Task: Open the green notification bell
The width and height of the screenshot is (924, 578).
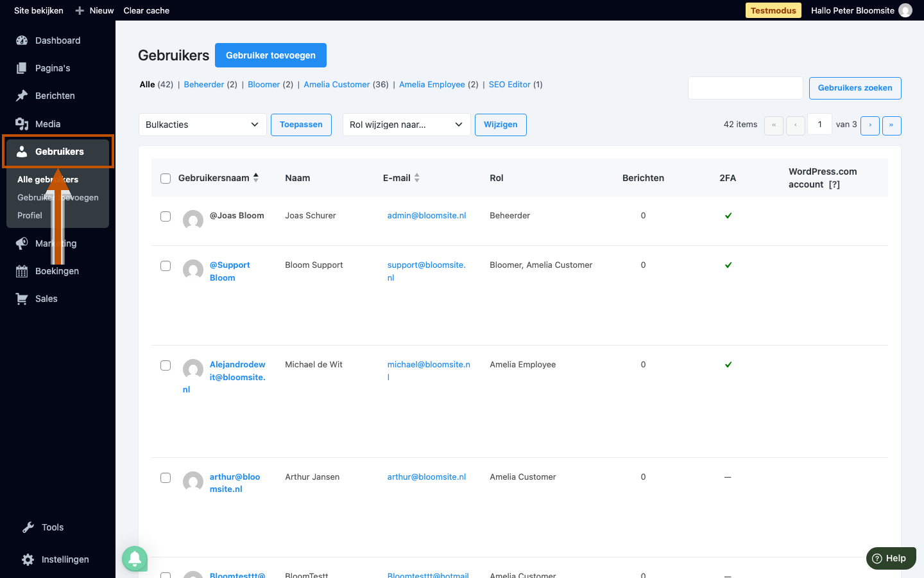Action: pos(135,559)
